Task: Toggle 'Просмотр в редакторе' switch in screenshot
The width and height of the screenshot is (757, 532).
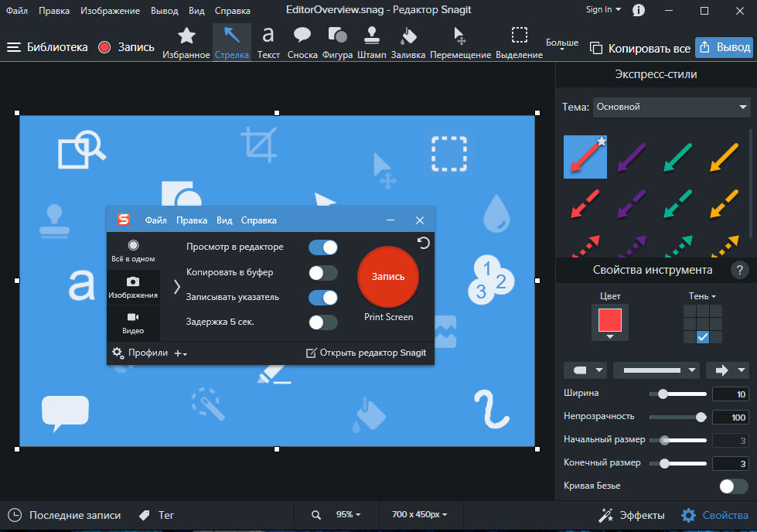Action: (x=323, y=247)
